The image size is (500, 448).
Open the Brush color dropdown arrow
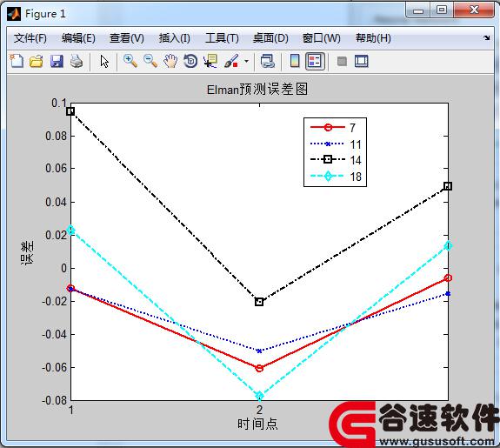246,61
